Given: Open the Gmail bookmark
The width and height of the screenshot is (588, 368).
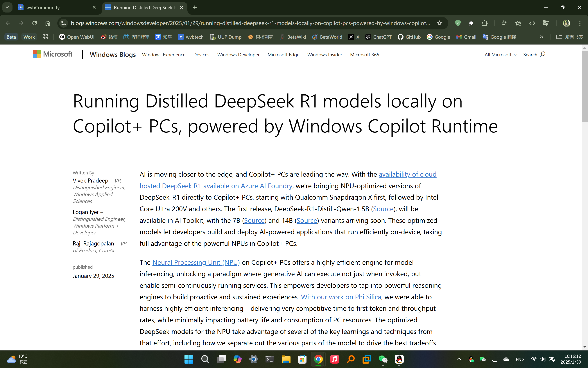Looking at the screenshot, I should click(x=466, y=37).
